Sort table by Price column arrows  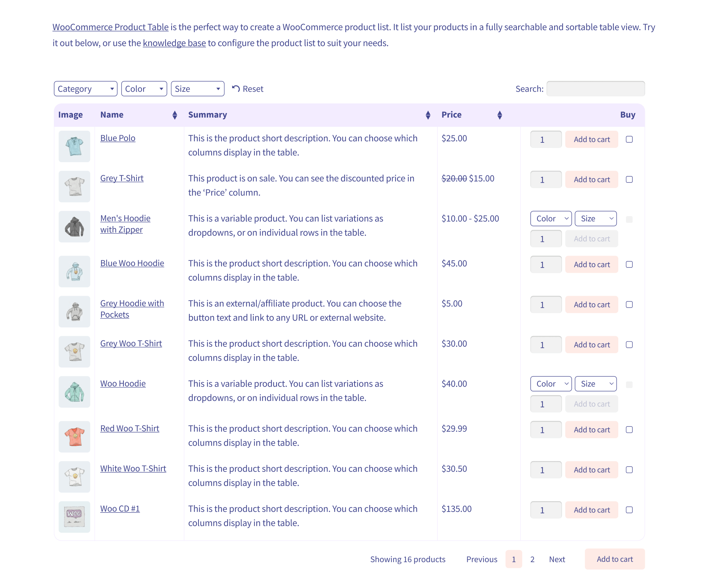(499, 115)
